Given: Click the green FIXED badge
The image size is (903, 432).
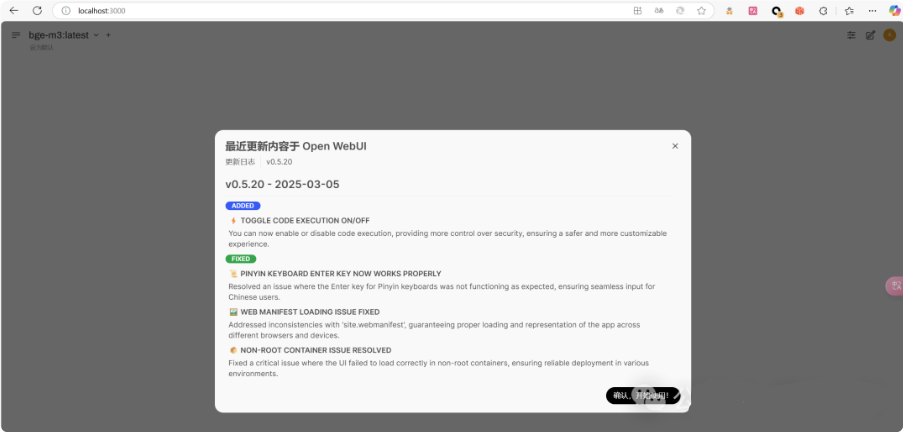Looking at the screenshot, I should point(241,259).
